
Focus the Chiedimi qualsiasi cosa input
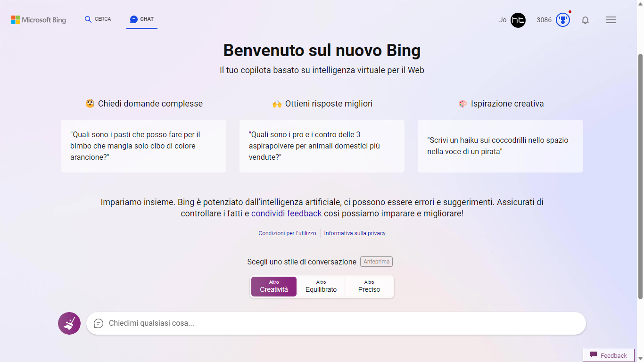[336, 323]
